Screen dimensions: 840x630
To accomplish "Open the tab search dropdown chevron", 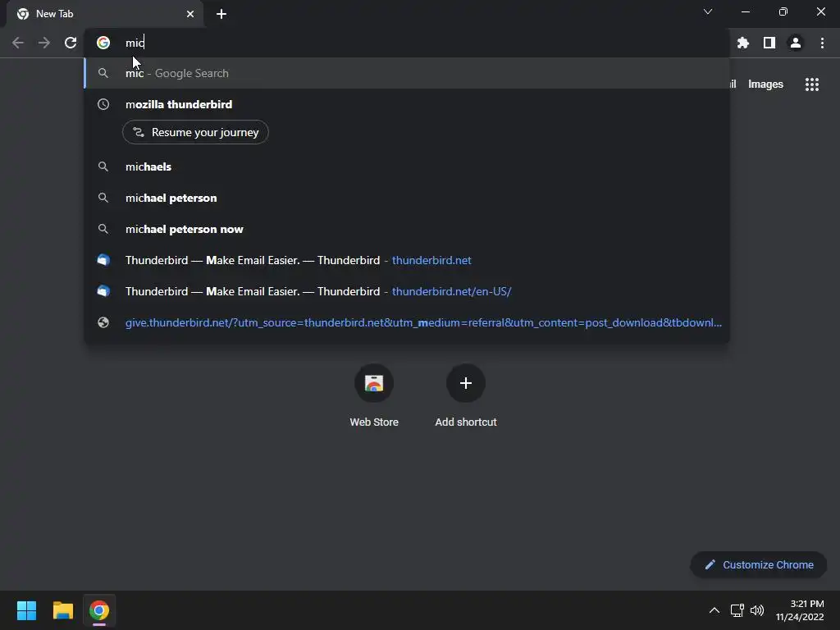I will tap(708, 11).
